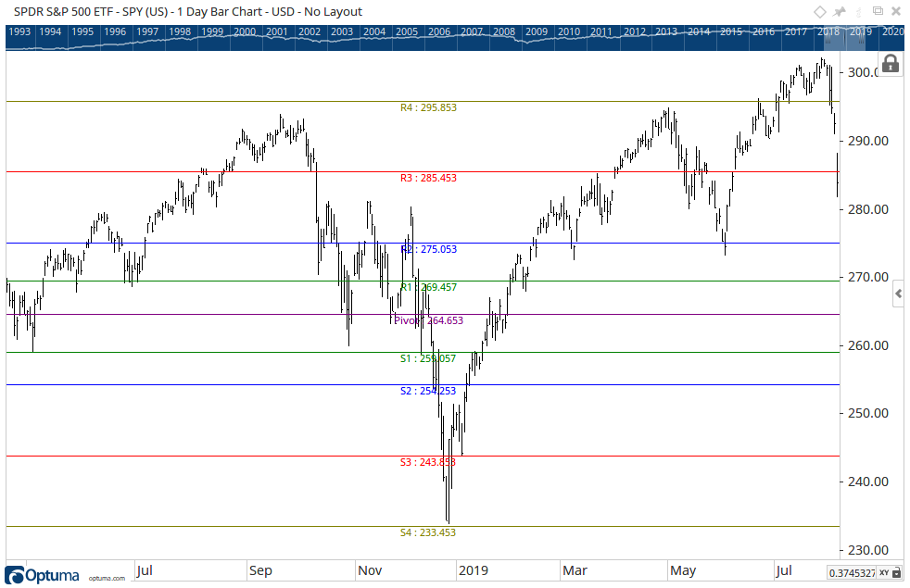The height and width of the screenshot is (588, 910).
Task: Jump to 2020 in the year strip
Action: tap(893, 31)
